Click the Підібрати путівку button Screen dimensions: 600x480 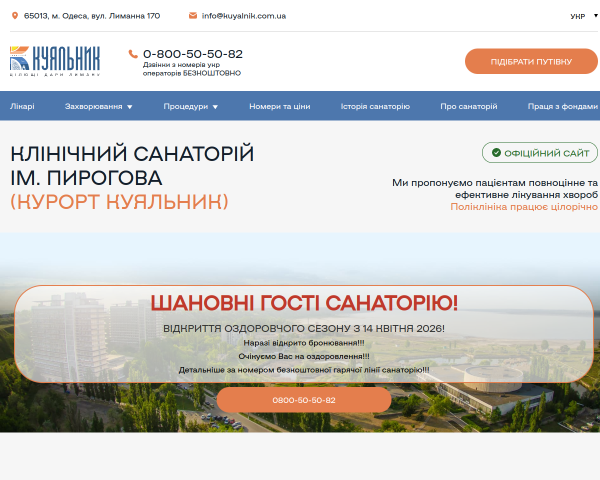click(531, 61)
